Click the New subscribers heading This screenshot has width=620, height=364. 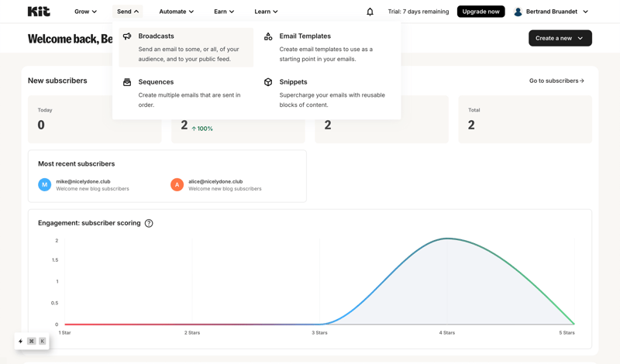(57, 81)
